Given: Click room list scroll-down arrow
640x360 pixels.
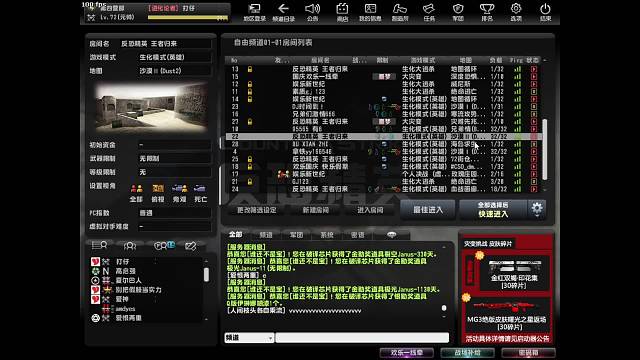Looking at the screenshot, I should tap(544, 190).
